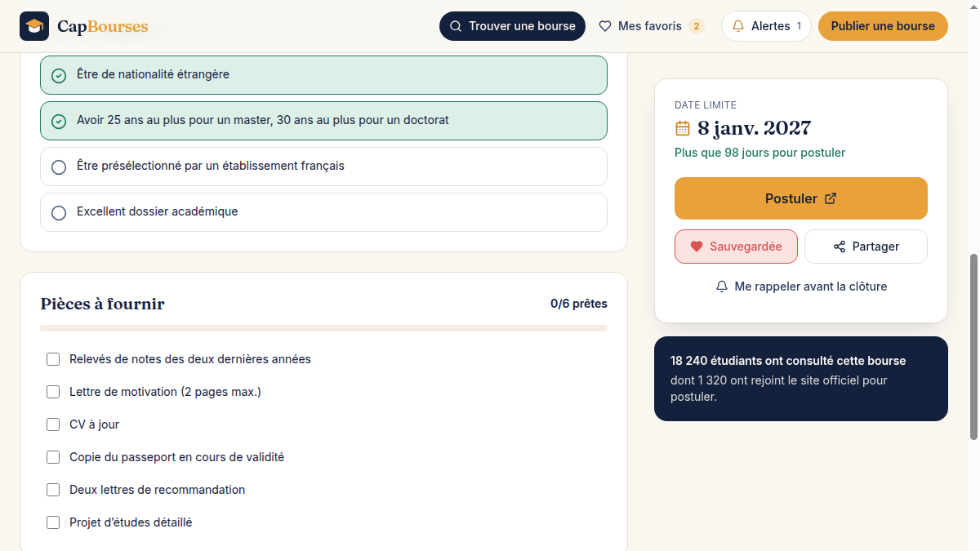Screen dimensions: 980x551
Task: Check Relevés de notes des deux dernières années
Action: [53, 359]
